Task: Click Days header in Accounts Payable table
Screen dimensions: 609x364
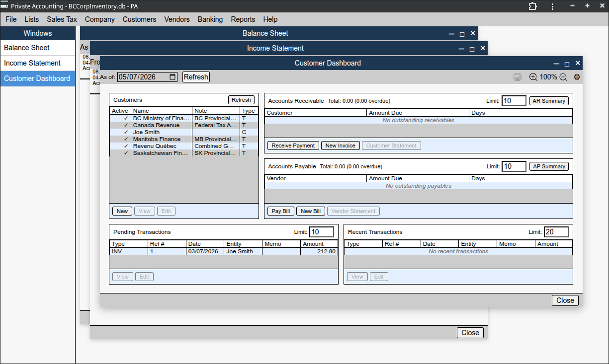Action: 521,178
